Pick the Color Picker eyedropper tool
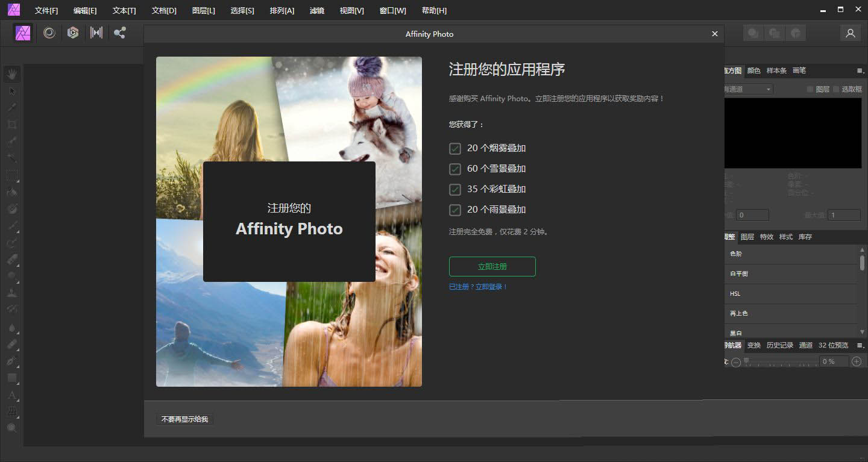Image resolution: width=868 pixels, height=462 pixels. (12, 108)
